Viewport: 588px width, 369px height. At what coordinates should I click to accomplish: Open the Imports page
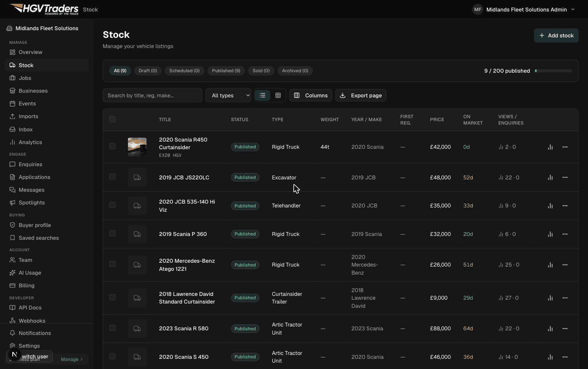click(47, 116)
